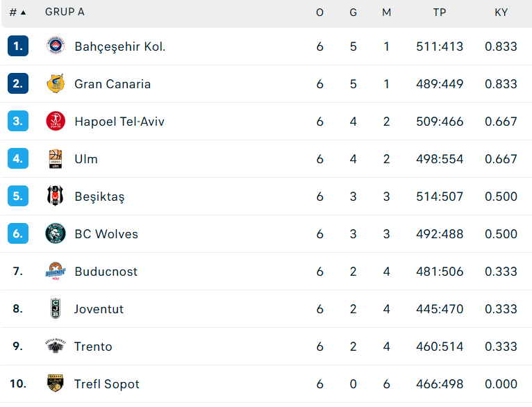Click the Buducnost team logo
The width and height of the screenshot is (532, 407).
click(x=56, y=271)
